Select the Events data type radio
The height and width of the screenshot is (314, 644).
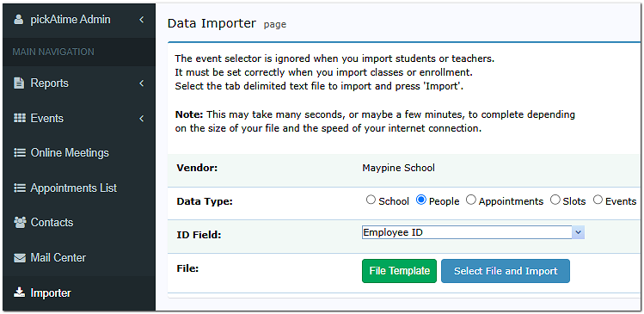(x=598, y=200)
